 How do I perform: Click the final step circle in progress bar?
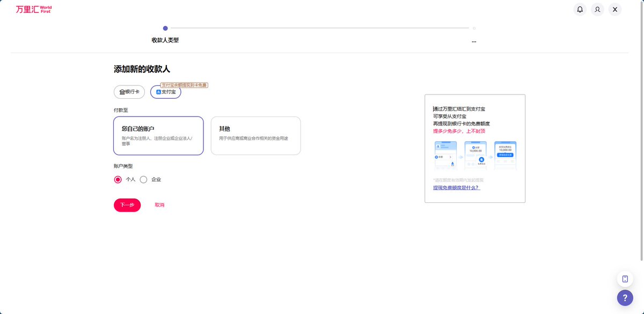474,28
